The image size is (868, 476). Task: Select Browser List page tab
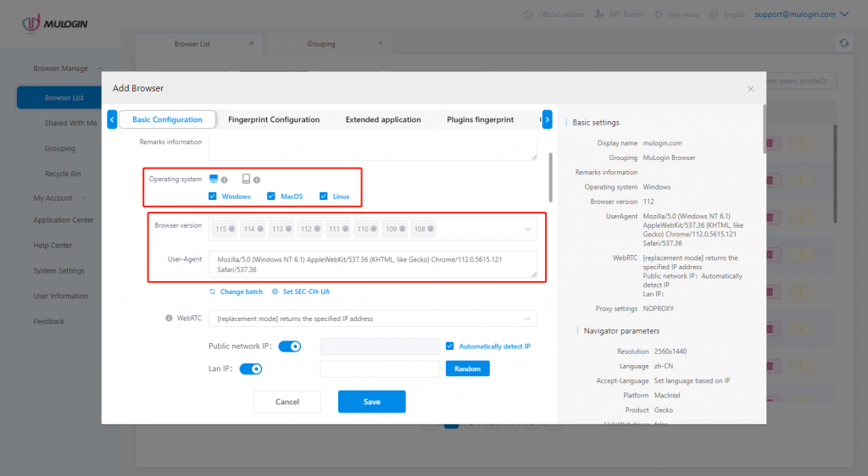(x=192, y=44)
